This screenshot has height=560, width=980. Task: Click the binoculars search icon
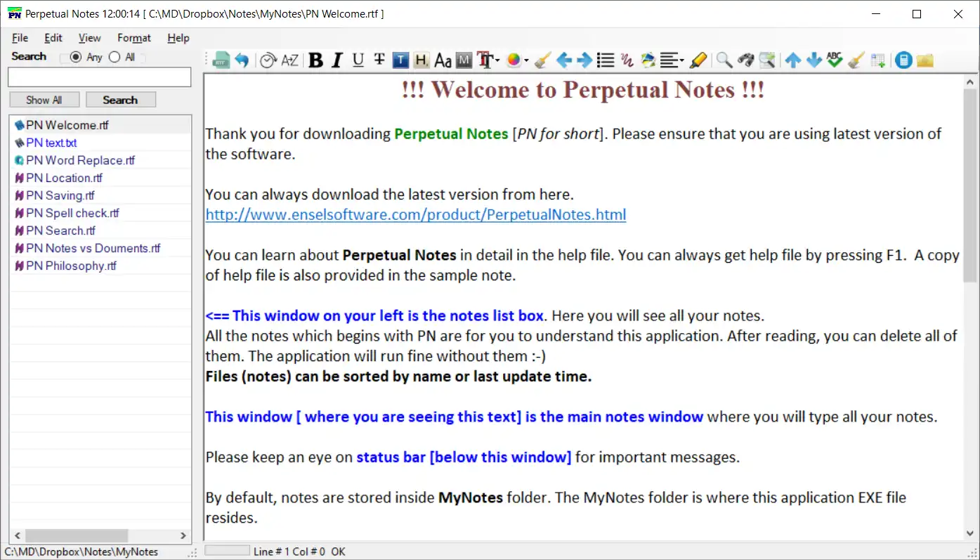745,60
